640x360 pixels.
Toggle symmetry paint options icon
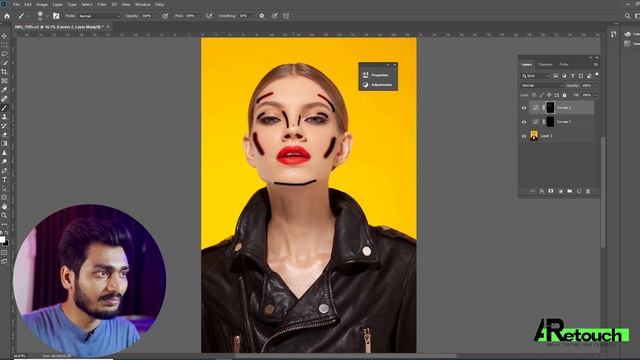286,16
